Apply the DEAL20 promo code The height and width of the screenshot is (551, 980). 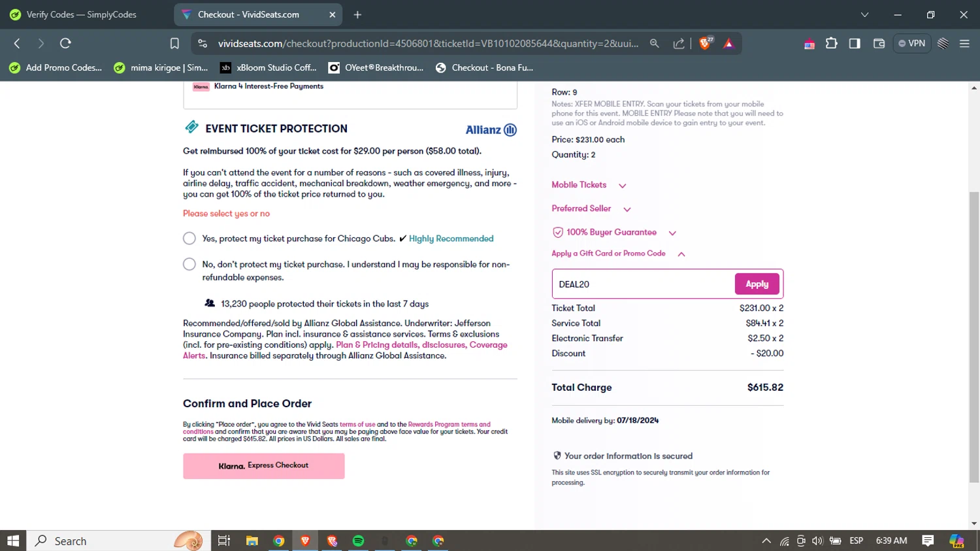coord(757,284)
